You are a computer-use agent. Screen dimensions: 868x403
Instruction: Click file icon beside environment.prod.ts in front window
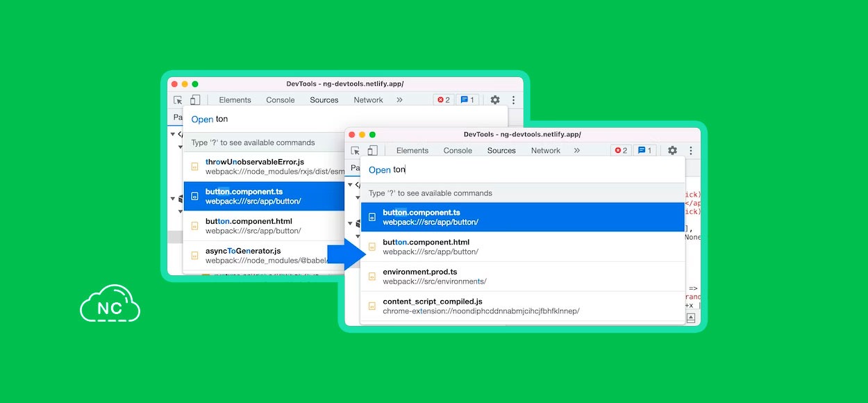coord(372,277)
